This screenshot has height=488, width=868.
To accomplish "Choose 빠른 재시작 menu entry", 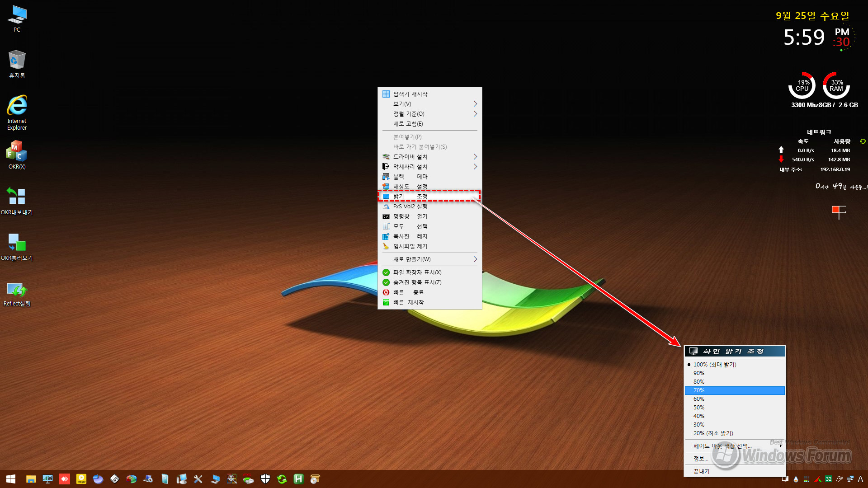I will click(x=429, y=302).
